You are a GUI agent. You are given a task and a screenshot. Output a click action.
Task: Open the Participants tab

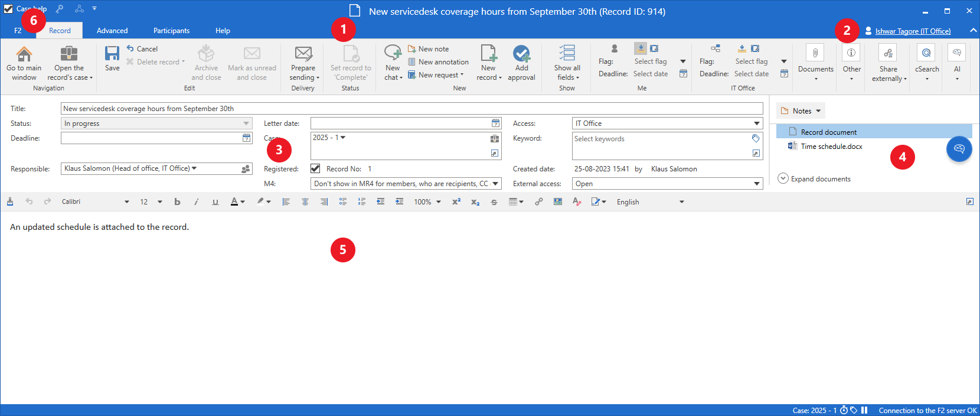[171, 31]
